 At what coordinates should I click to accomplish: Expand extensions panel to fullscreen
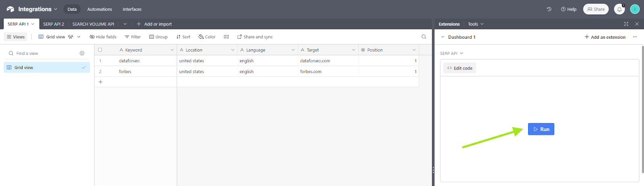pyautogui.click(x=626, y=24)
